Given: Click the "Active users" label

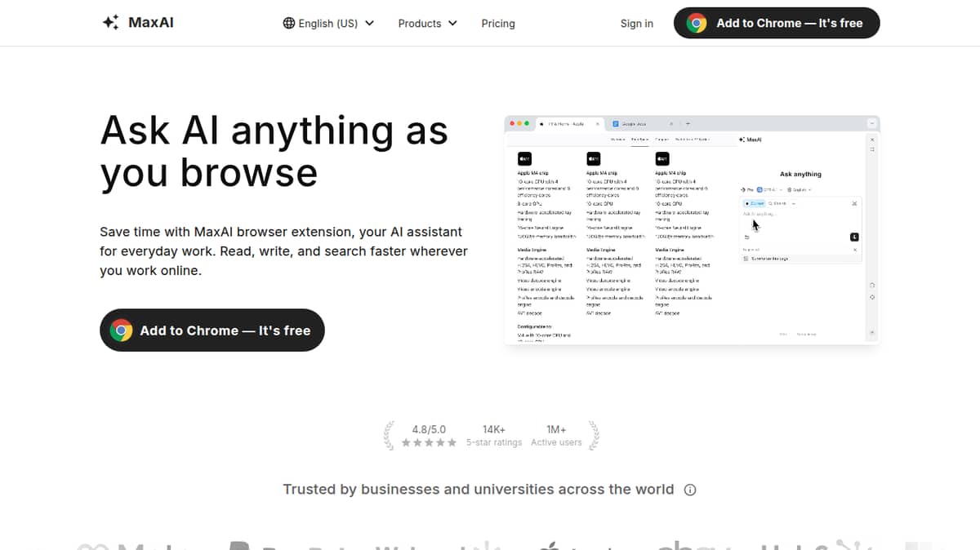Looking at the screenshot, I should tap(556, 442).
